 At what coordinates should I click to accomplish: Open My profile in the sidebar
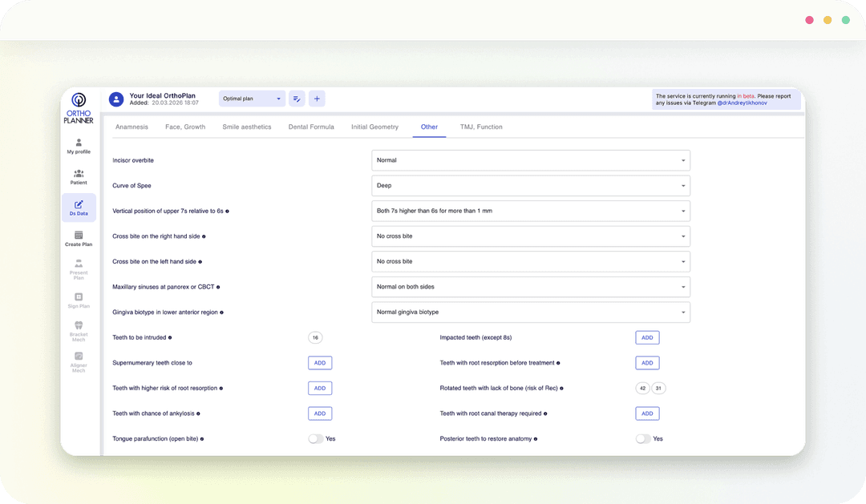pyautogui.click(x=79, y=145)
